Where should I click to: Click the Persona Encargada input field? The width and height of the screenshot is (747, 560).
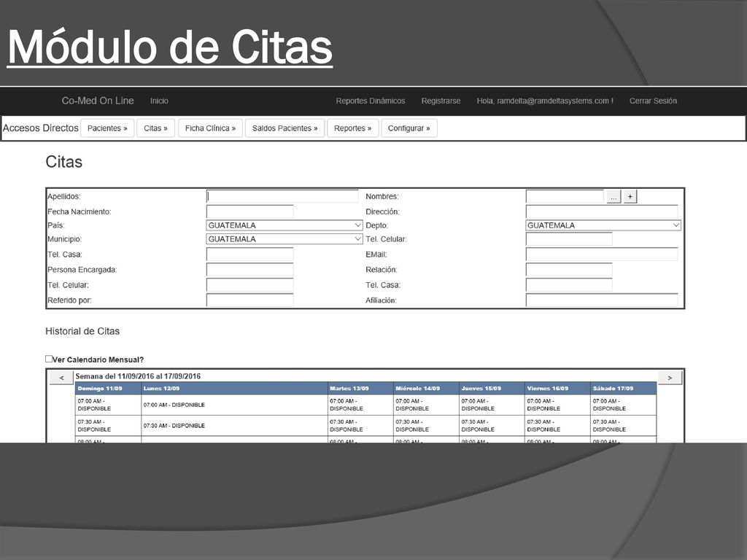point(249,270)
